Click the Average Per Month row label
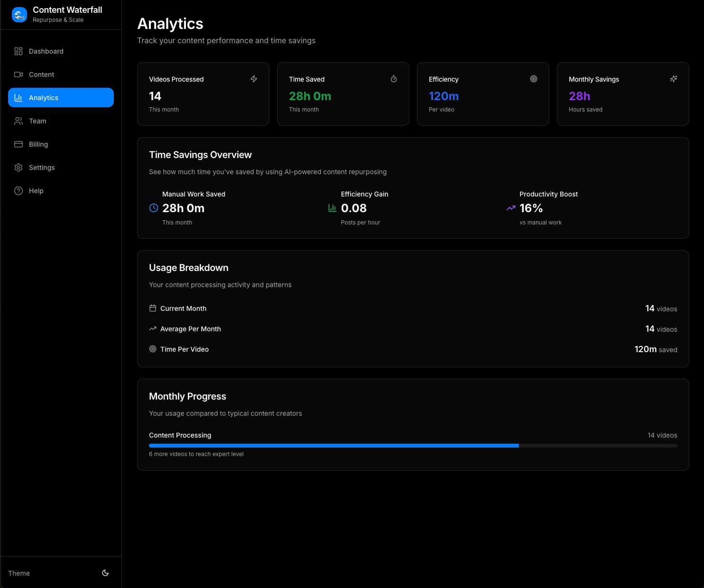The height and width of the screenshot is (588, 704). point(191,329)
